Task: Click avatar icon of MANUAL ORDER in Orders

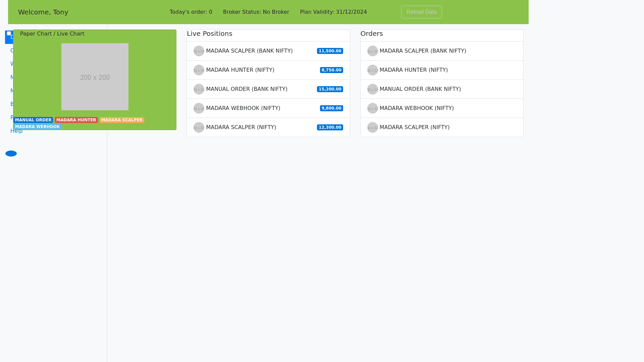Action: point(372,89)
